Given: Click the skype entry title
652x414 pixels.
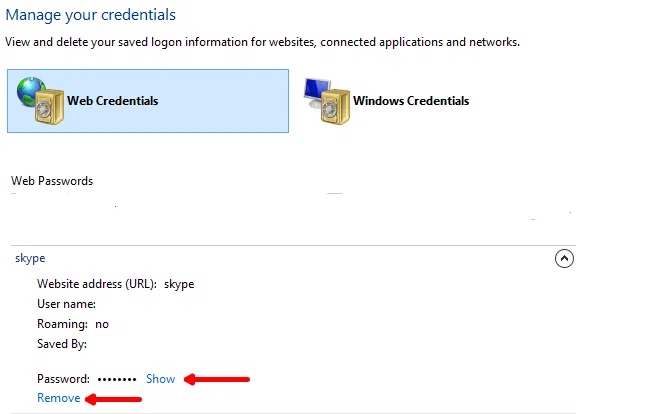Looking at the screenshot, I should pos(30,258).
